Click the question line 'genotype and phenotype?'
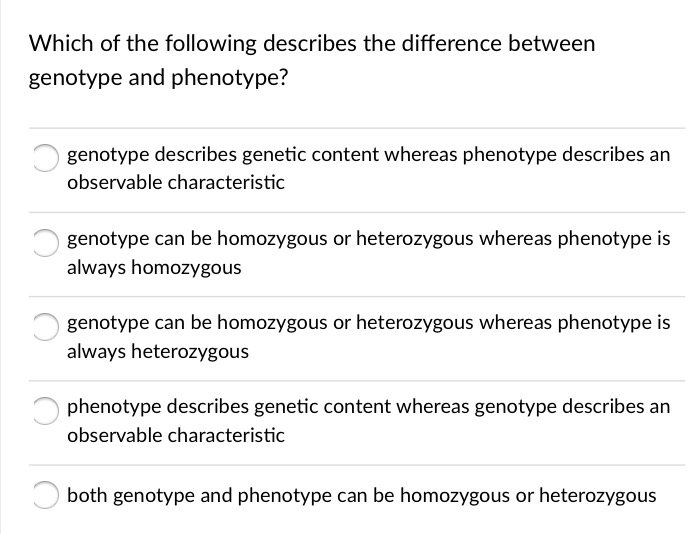 click(x=157, y=79)
